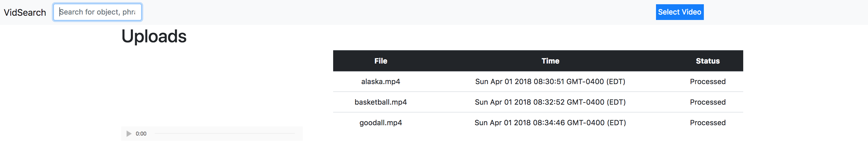Click Processed status for basketball.mp4

(x=707, y=102)
